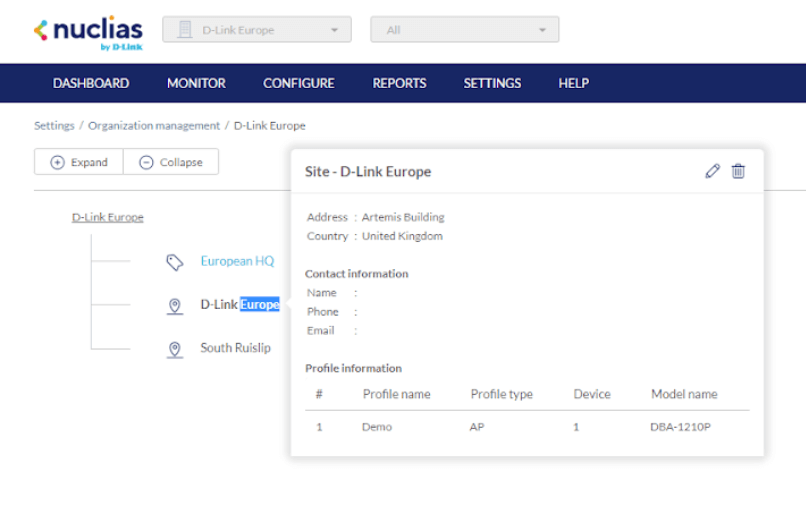The width and height of the screenshot is (806, 507).
Task: Click Contact information heading
Action: coord(356,274)
